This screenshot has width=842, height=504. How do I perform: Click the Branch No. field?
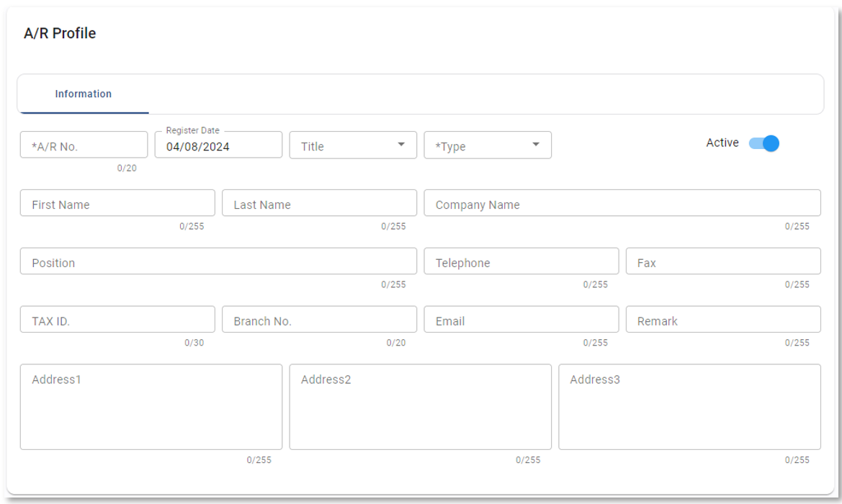[319, 320]
